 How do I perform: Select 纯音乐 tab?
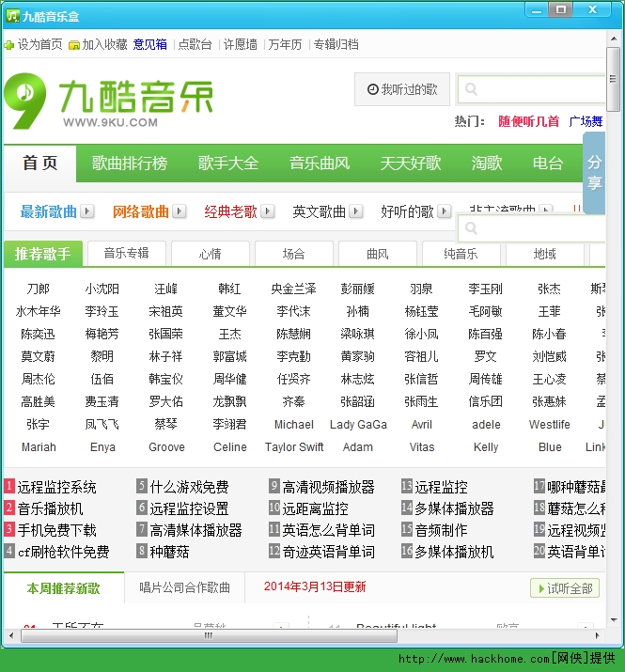pyautogui.click(x=461, y=254)
